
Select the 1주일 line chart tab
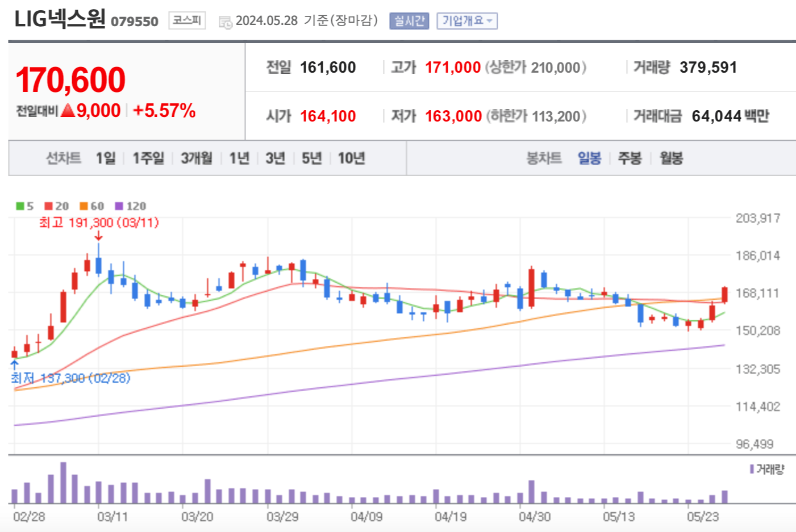pos(148,158)
